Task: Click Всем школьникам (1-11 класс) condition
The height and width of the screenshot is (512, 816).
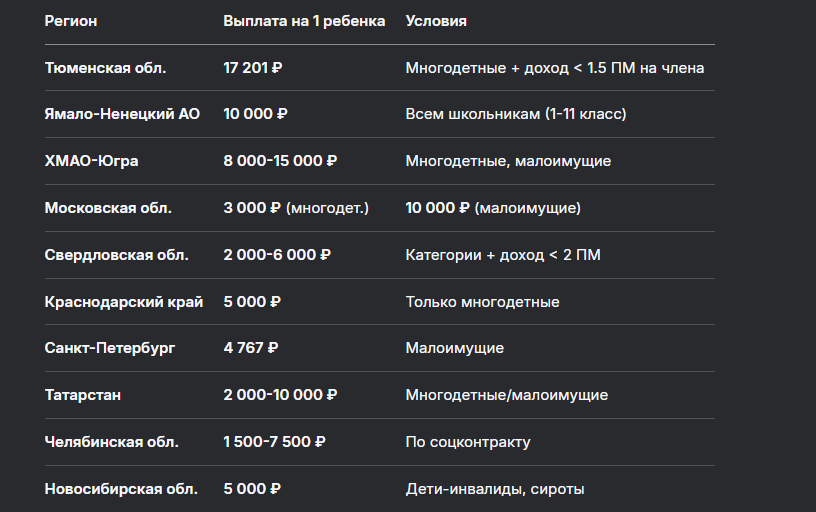Action: [x=516, y=114]
